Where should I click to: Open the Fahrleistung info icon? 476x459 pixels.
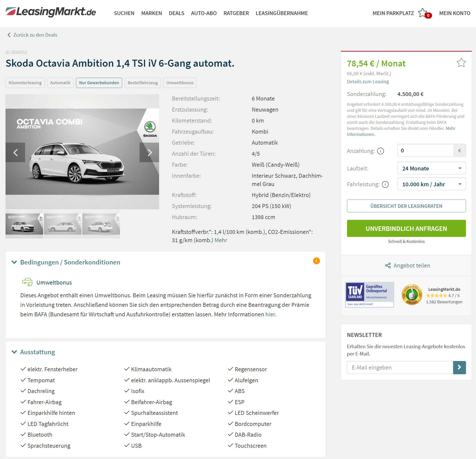click(x=385, y=184)
